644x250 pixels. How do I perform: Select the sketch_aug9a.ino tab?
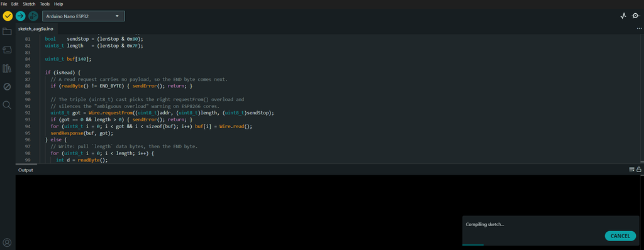point(36,29)
